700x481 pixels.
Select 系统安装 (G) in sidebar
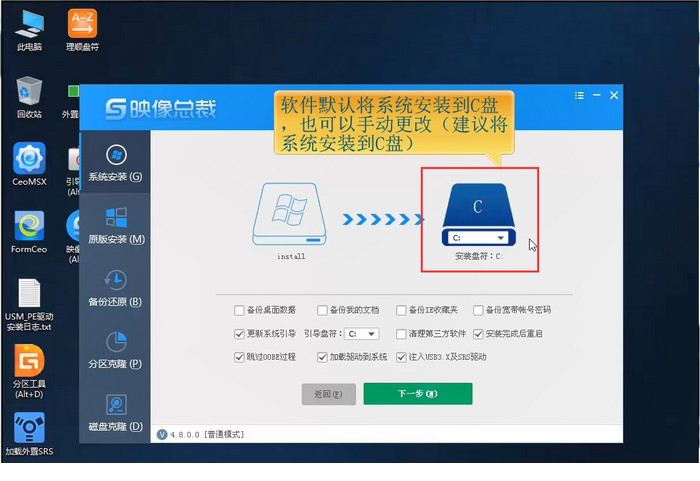point(115,163)
